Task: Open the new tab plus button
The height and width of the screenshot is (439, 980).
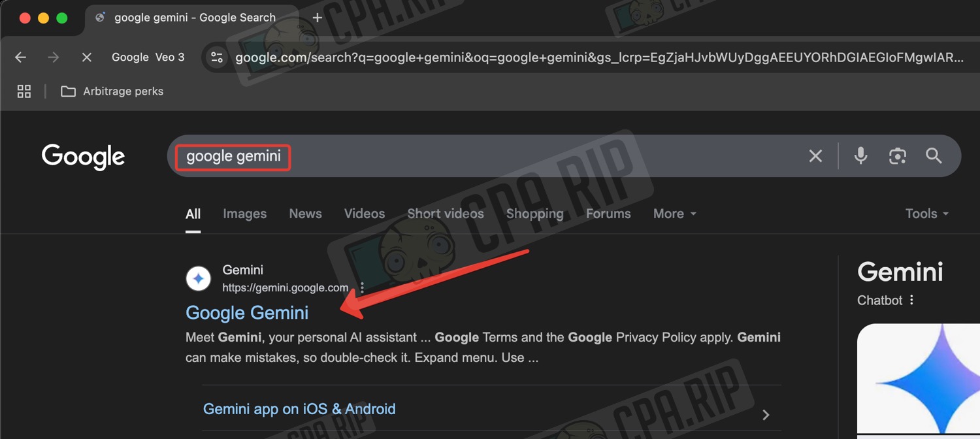Action: click(318, 18)
